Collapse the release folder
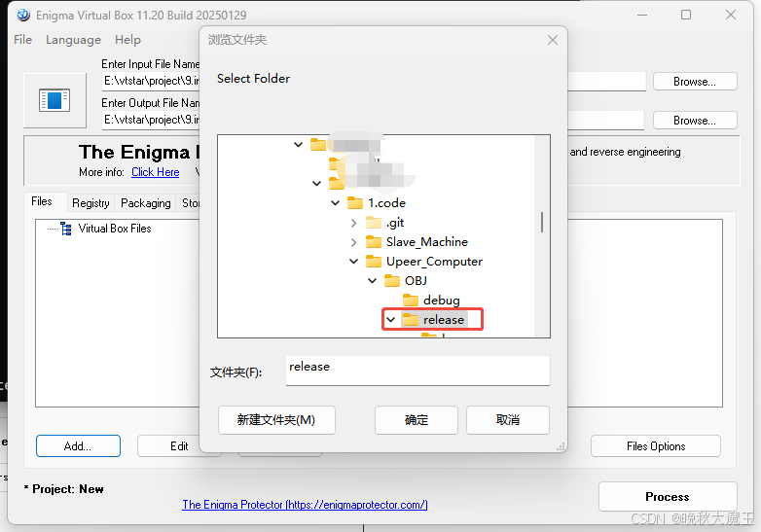The width and height of the screenshot is (761, 532). coord(390,320)
